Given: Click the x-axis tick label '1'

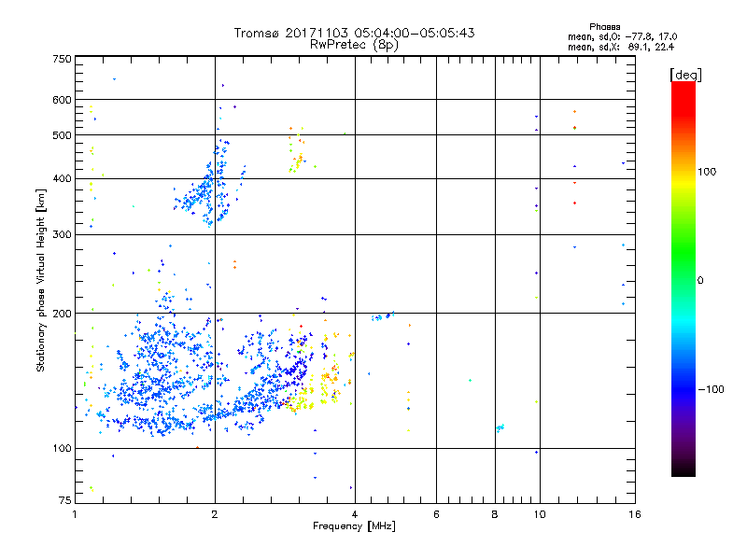Looking at the screenshot, I should (x=75, y=514).
